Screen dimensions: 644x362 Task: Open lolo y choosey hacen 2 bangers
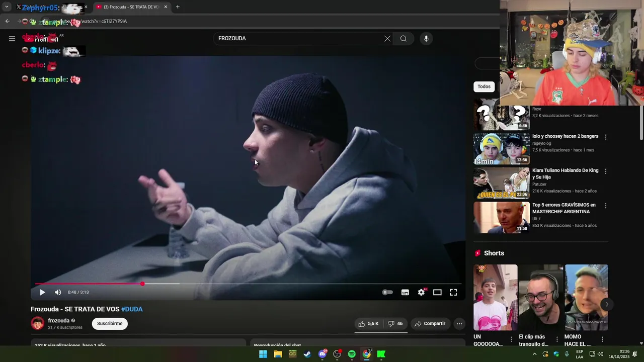pyautogui.click(x=566, y=136)
